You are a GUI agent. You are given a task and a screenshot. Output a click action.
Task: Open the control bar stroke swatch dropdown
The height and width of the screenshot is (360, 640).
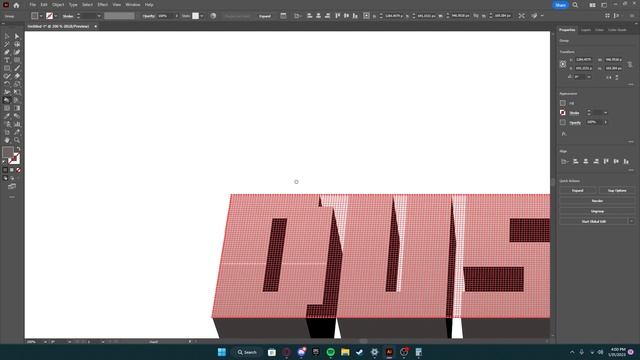[56, 16]
